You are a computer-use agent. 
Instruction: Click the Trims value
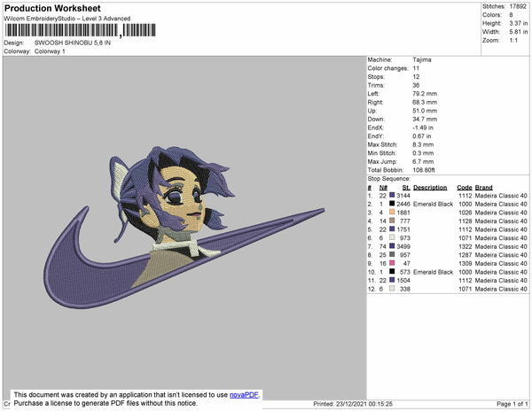coord(417,85)
